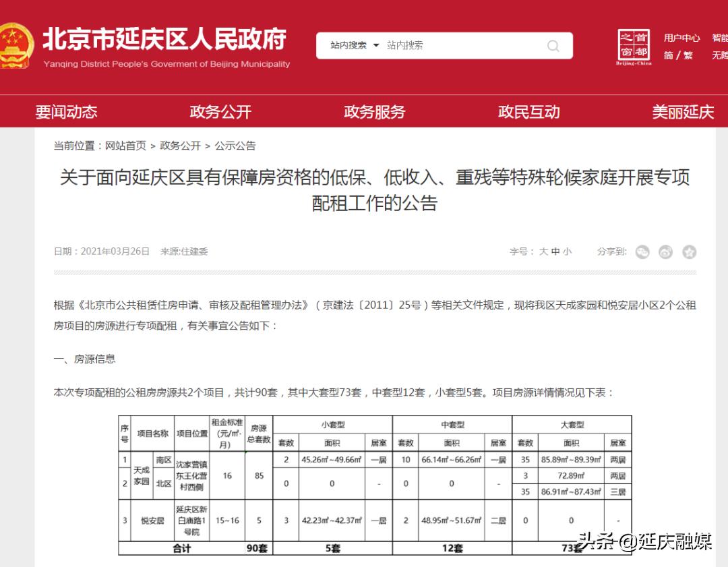This screenshot has width=728, height=567.
Task: Click the 北区 table cell
Action: pos(163,483)
